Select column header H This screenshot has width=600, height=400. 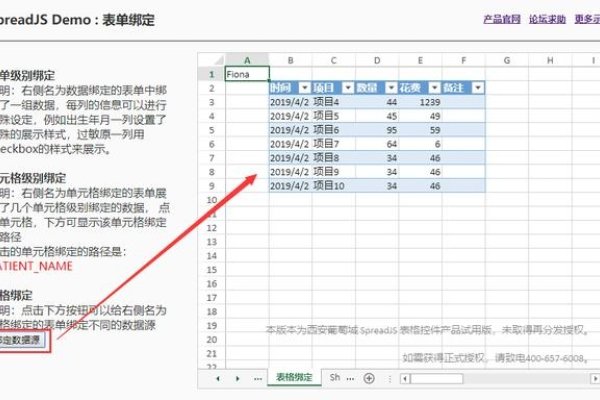click(x=550, y=60)
